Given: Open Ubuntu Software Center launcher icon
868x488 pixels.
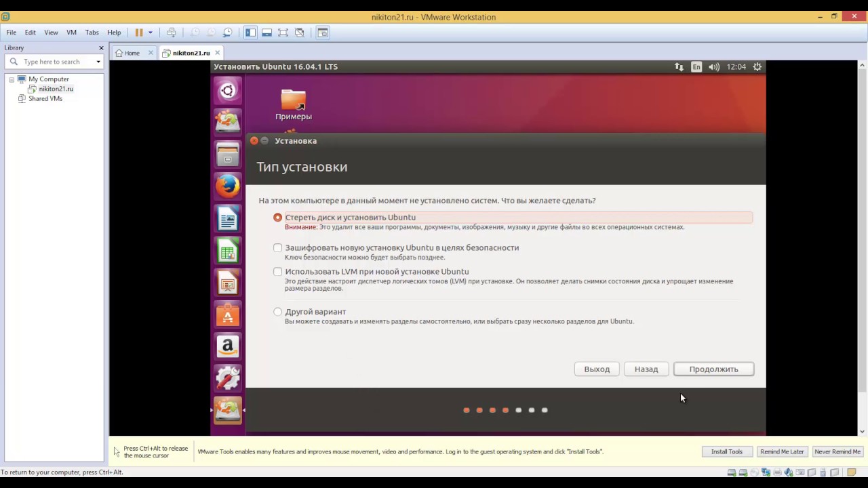Looking at the screenshot, I should (x=228, y=314).
